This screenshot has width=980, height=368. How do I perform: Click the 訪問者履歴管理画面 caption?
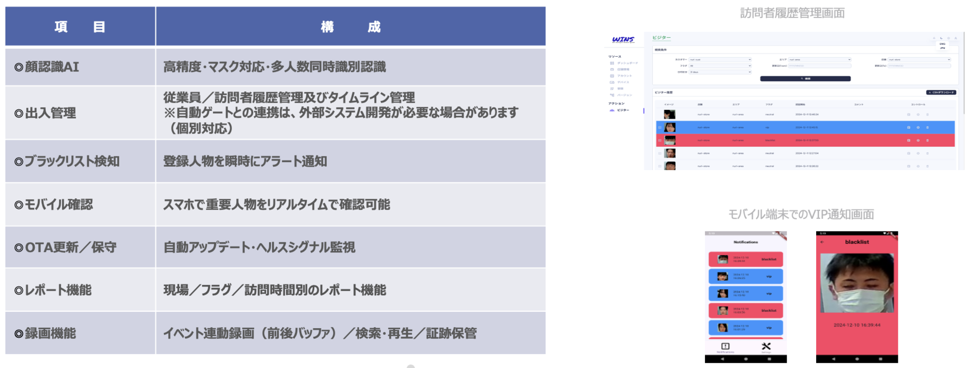tap(793, 13)
